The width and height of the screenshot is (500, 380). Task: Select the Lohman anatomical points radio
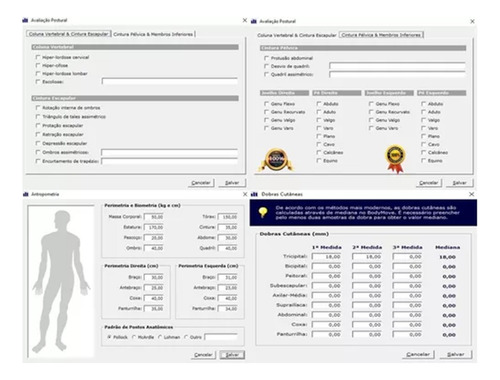point(160,337)
